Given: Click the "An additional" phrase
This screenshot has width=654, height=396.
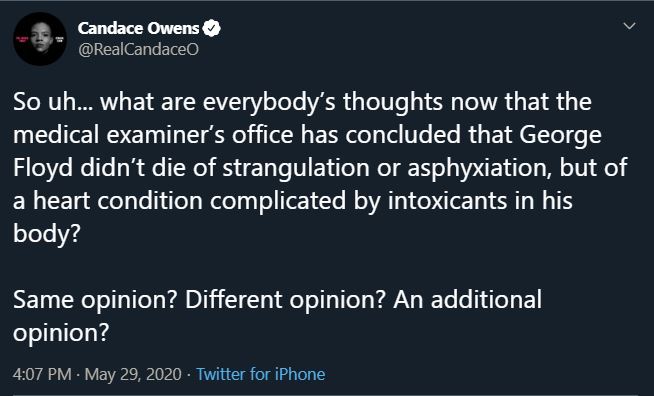Looking at the screenshot, I should coord(467,300).
